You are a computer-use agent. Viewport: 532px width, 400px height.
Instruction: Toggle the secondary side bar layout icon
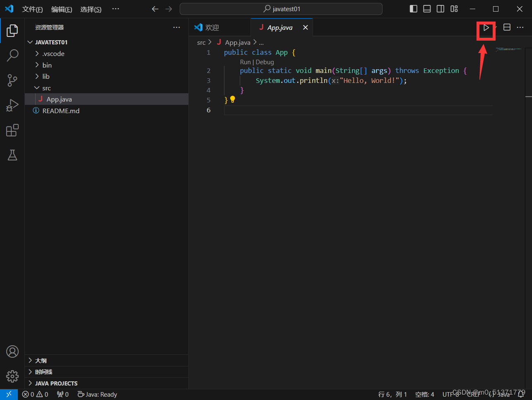tap(441, 9)
